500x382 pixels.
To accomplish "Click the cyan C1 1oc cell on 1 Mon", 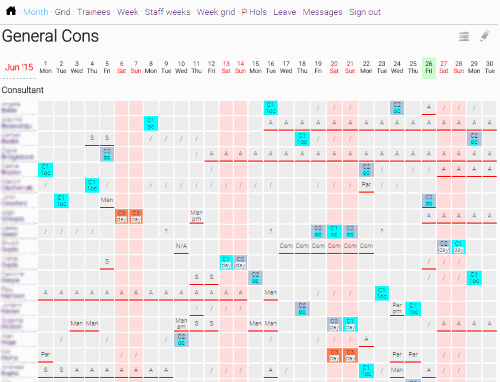I will tap(45, 170).
